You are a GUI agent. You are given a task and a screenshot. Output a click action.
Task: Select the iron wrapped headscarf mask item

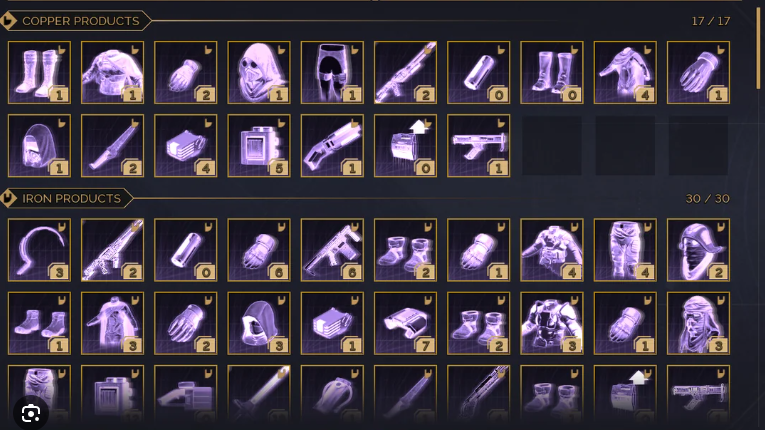click(698, 323)
